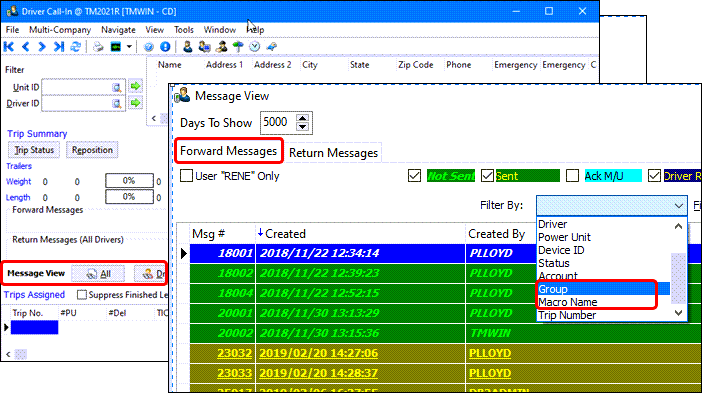Jump to last record with toolbar arrow
The image size is (702, 393).
(x=59, y=47)
